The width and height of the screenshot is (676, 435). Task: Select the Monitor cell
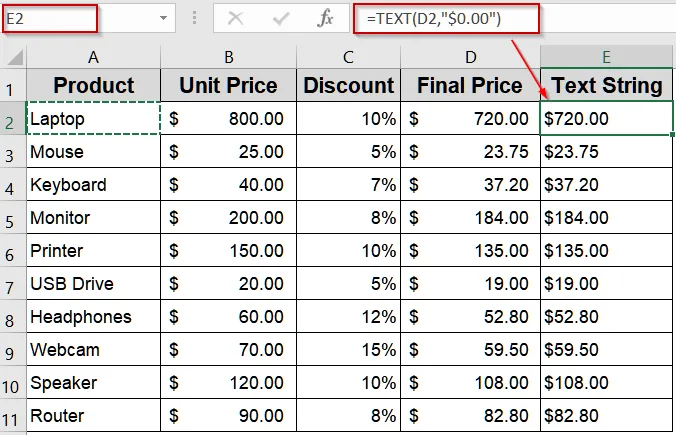click(x=94, y=217)
